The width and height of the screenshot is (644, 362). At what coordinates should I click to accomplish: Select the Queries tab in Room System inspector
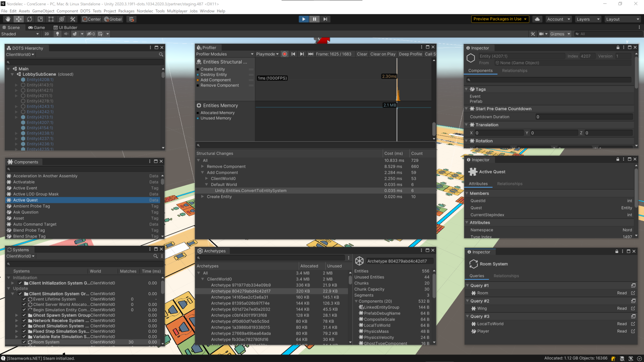477,276
